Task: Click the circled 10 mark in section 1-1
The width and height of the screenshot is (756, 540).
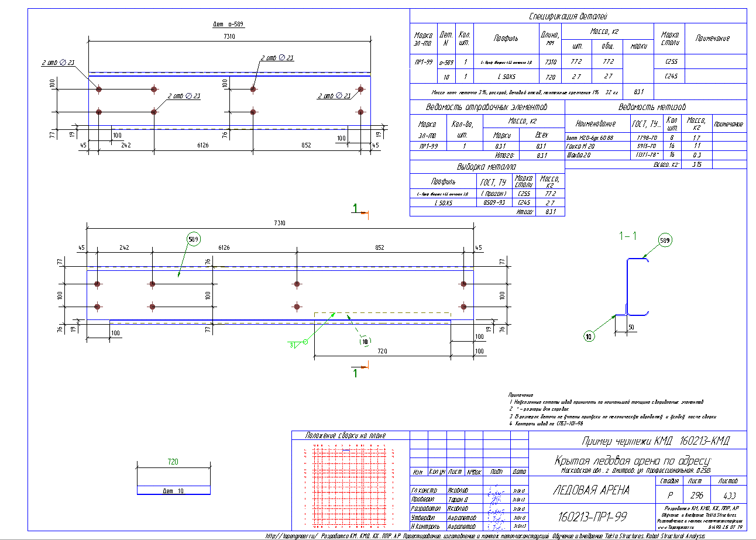Action: (590, 336)
